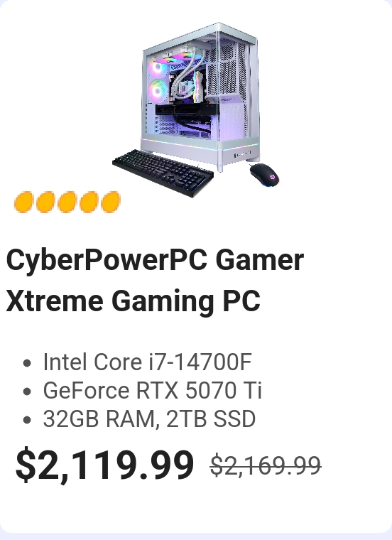Click the bullet beside Intel Core line
The image size is (392, 540).
tap(27, 363)
